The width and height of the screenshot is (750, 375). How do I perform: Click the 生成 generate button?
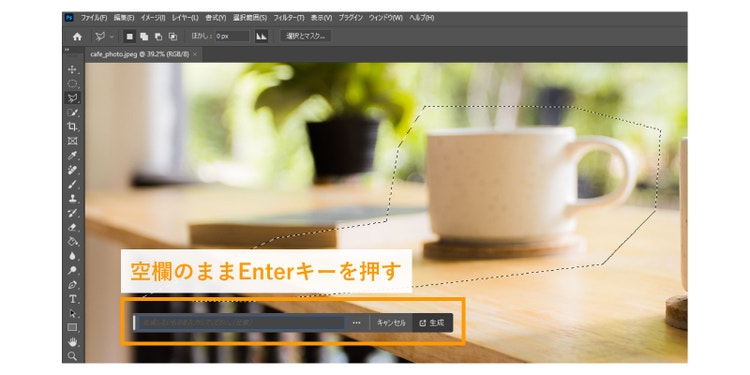(x=432, y=323)
